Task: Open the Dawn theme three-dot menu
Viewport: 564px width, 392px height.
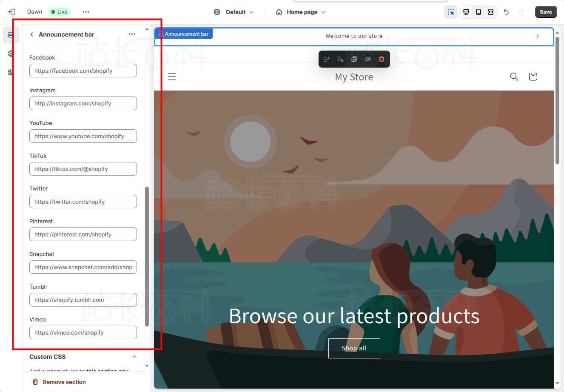Action: [x=86, y=12]
